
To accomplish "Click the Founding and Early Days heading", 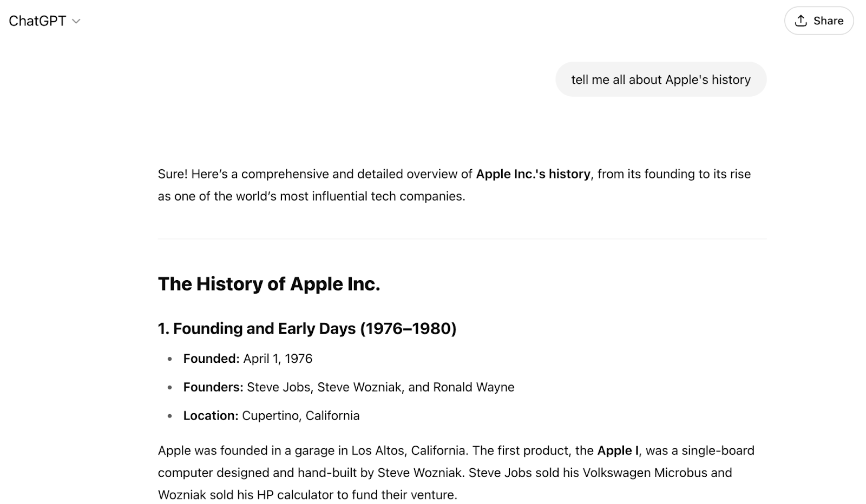I will (306, 328).
